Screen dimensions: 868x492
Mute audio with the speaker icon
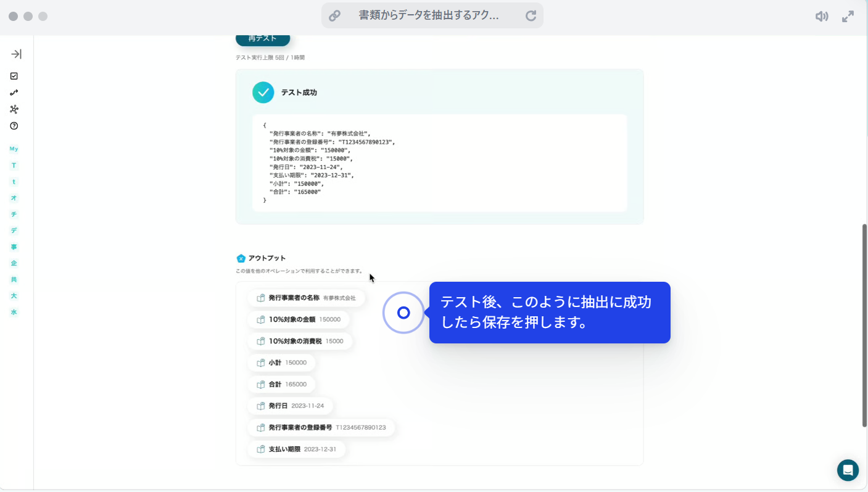coord(821,17)
